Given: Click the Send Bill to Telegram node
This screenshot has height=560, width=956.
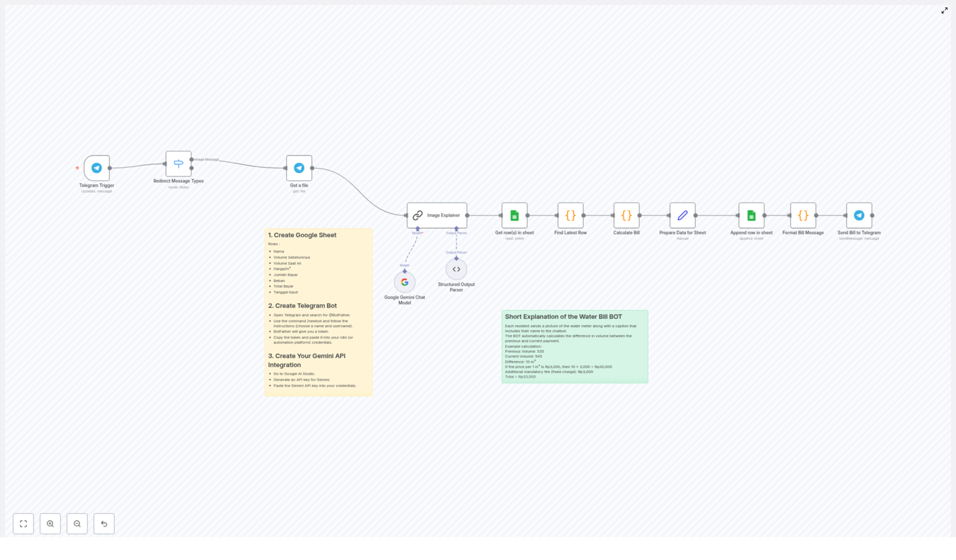Looking at the screenshot, I should point(858,216).
